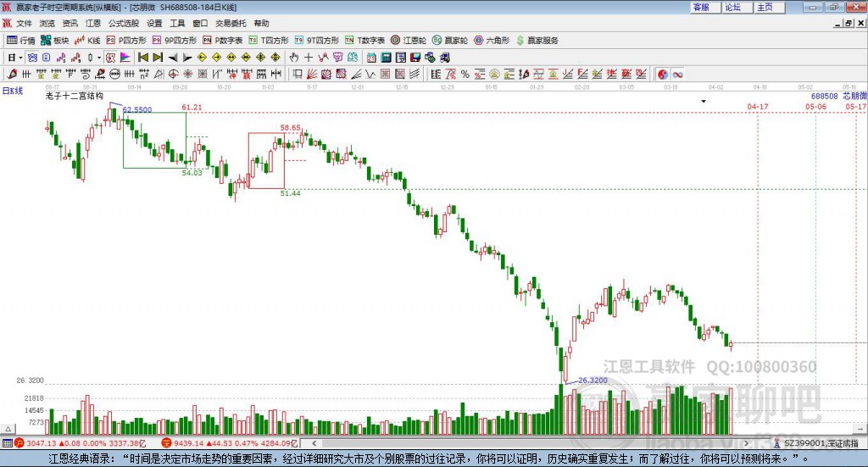Select the zigzag wave line tool
Viewport: 868px width, 467px height.
point(370,74)
